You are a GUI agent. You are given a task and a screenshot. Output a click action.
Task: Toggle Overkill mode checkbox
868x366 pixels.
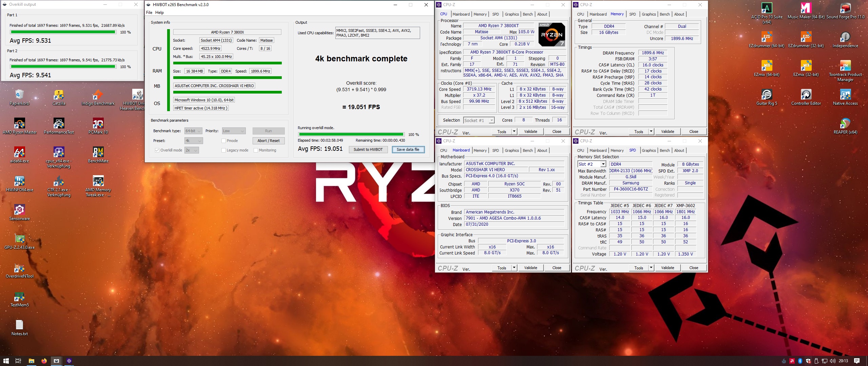(x=157, y=150)
